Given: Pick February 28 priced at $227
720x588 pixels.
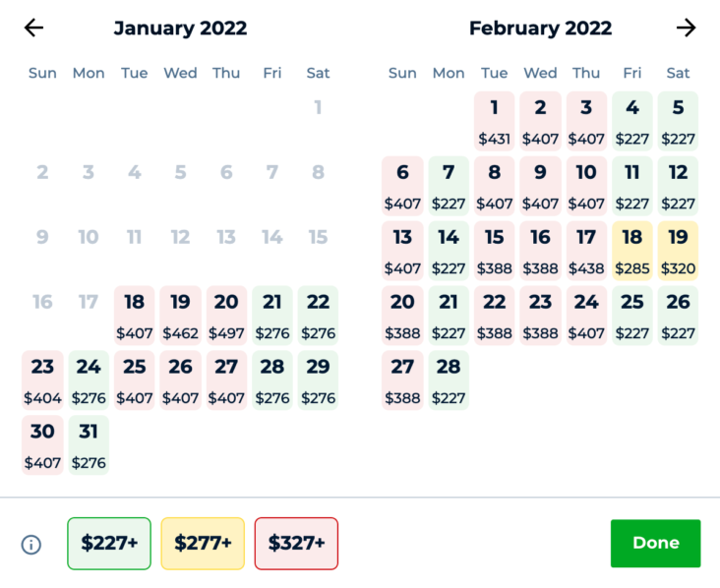Looking at the screenshot, I should point(449,381).
